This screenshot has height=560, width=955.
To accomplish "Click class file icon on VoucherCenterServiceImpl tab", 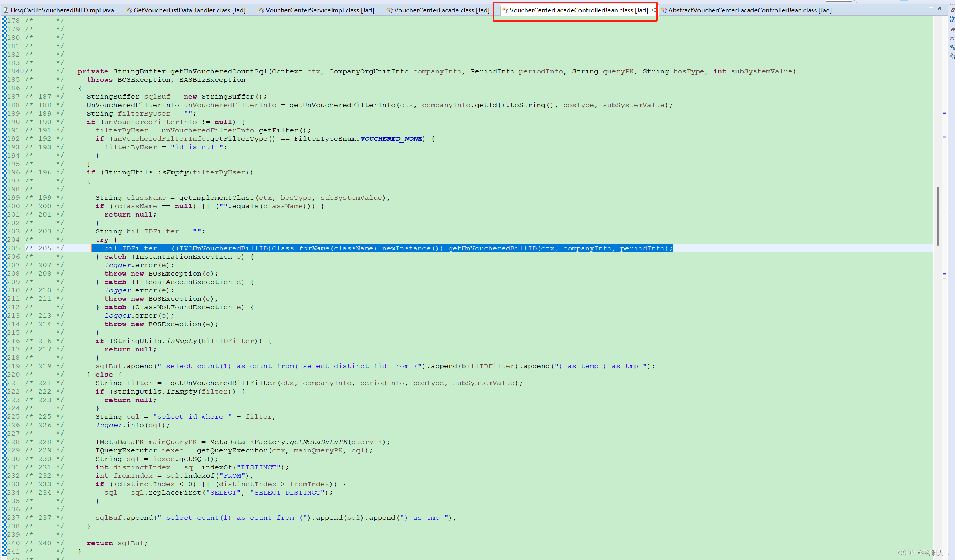I will point(261,10).
